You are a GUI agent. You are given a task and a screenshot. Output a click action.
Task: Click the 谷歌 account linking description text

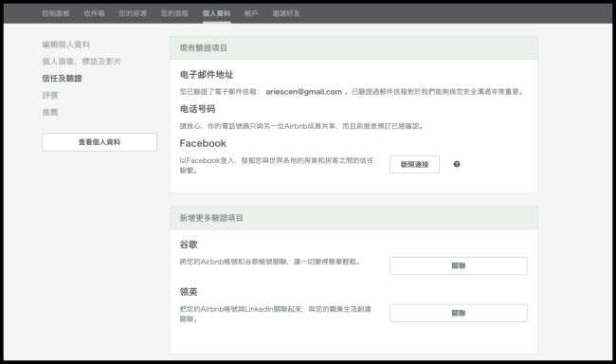pos(270,262)
